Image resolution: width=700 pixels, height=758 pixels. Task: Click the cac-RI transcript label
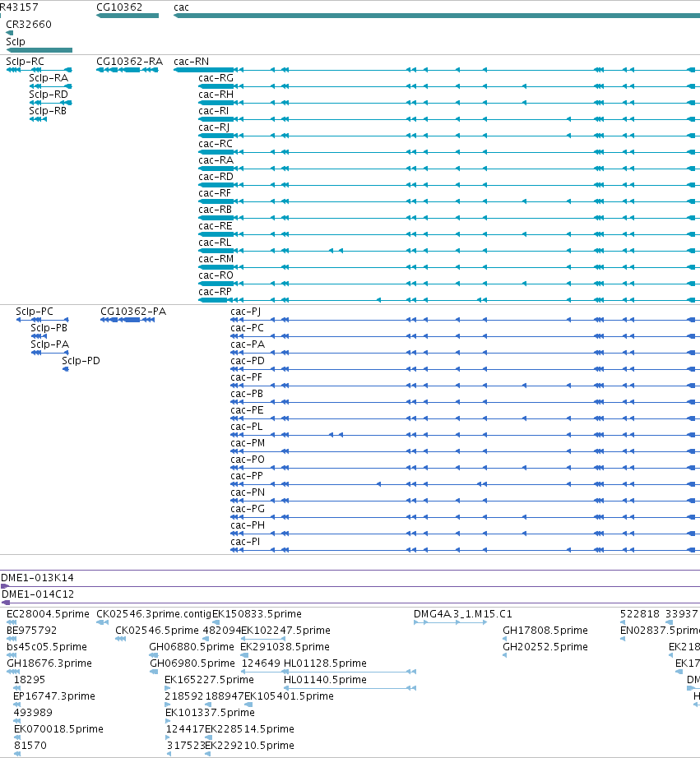tap(213, 111)
